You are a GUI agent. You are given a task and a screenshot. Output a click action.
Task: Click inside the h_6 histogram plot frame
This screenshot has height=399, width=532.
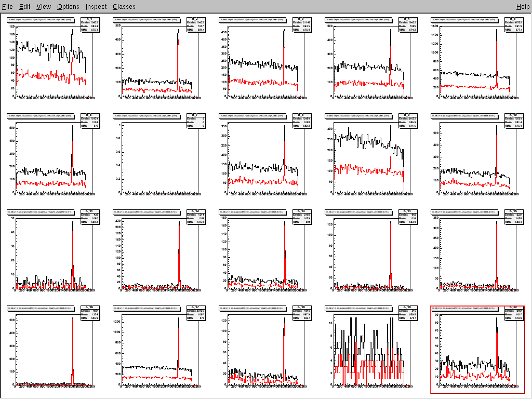click(54, 158)
